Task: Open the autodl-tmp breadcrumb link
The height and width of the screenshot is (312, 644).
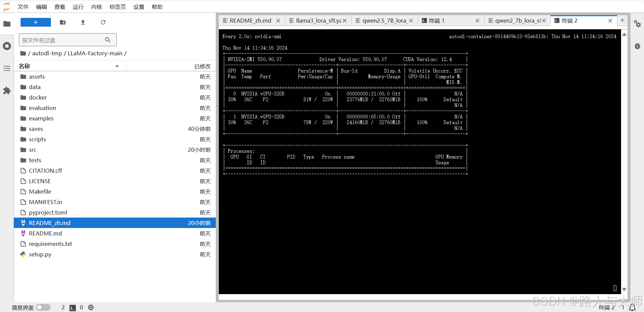Action: coord(47,53)
